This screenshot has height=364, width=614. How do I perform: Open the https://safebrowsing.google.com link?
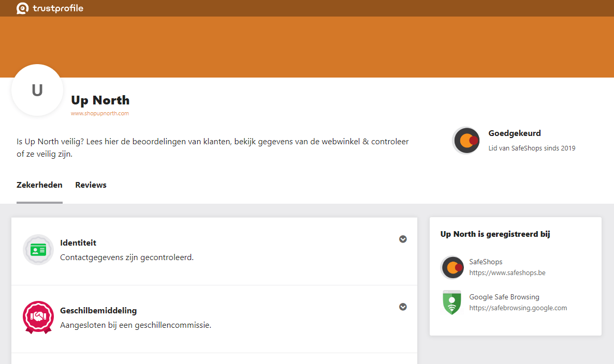(x=518, y=308)
